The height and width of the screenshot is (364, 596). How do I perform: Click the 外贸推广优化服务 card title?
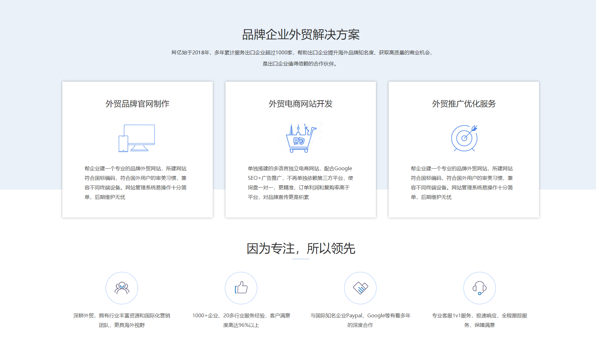(464, 103)
